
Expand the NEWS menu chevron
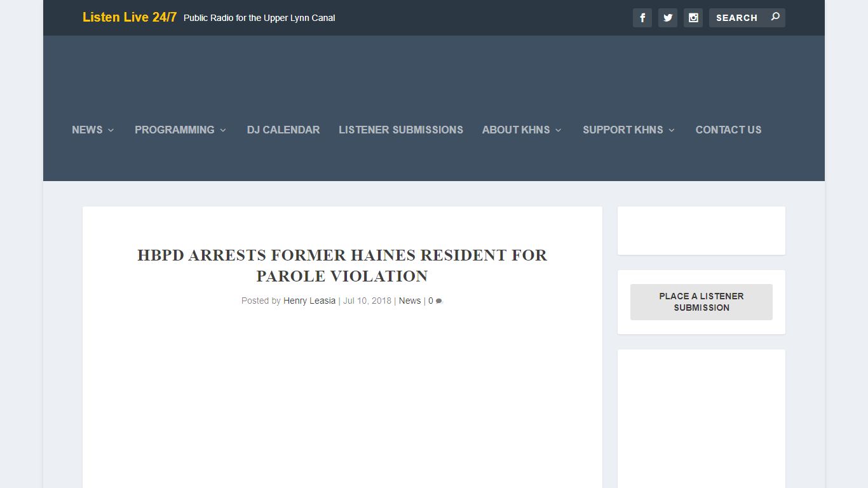click(111, 130)
